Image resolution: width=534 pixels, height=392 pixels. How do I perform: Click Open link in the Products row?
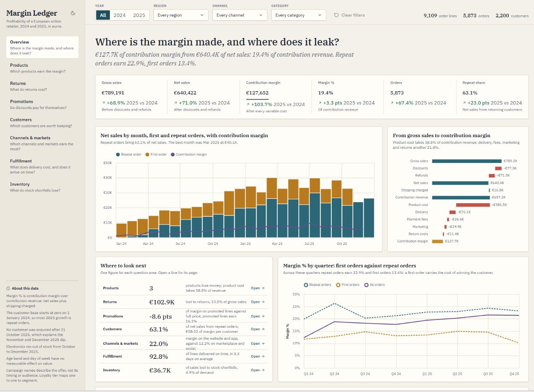point(257,288)
